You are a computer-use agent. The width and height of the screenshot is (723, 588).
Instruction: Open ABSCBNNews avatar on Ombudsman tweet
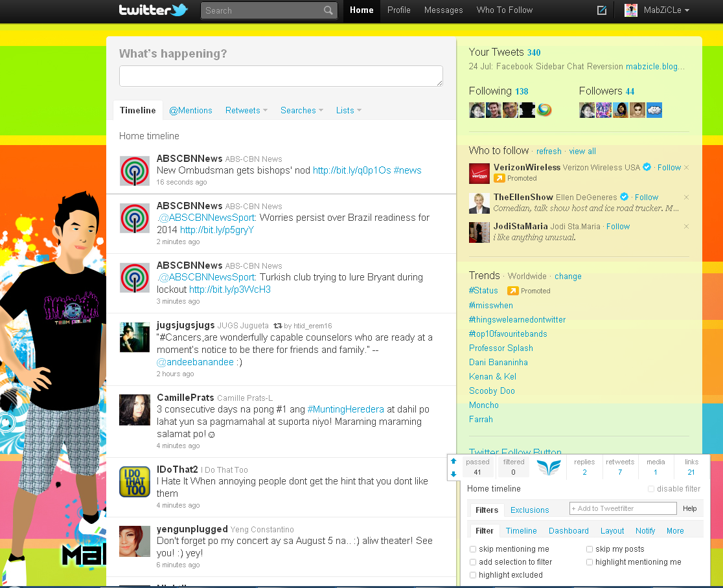pos(135,171)
